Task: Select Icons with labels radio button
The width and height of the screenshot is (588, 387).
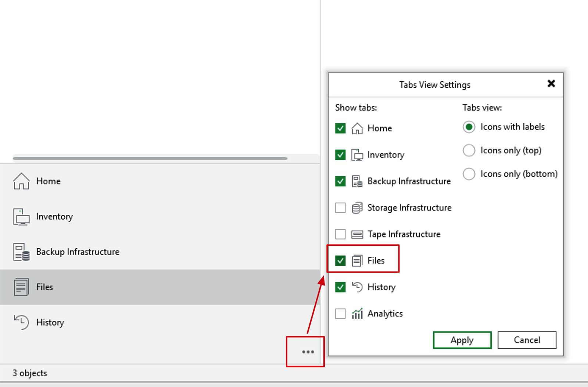Action: (x=469, y=127)
